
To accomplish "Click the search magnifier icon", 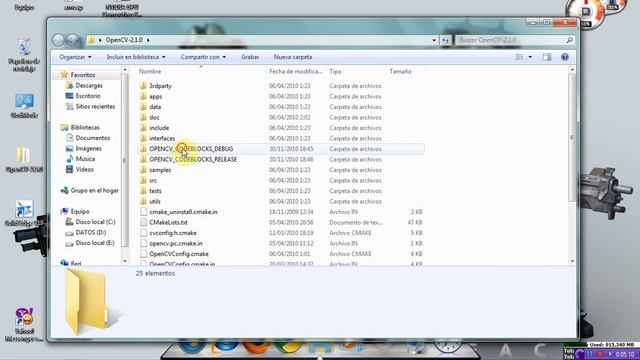I will 569,40.
